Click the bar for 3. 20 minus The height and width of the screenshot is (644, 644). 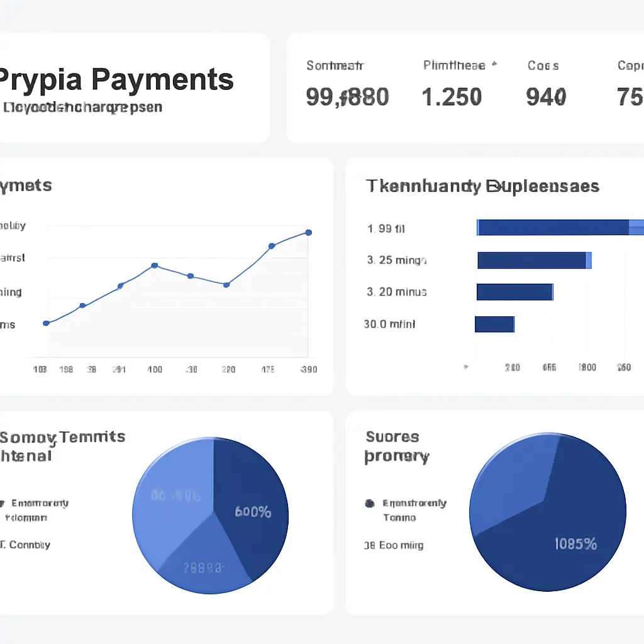[x=514, y=292]
